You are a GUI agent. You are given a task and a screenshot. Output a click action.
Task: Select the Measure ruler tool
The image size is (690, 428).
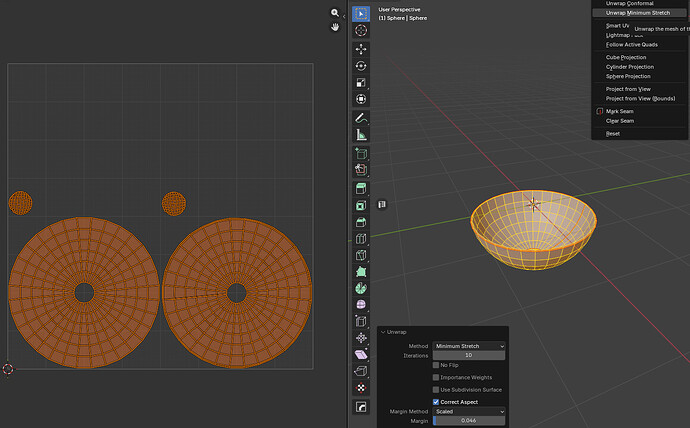click(x=361, y=135)
